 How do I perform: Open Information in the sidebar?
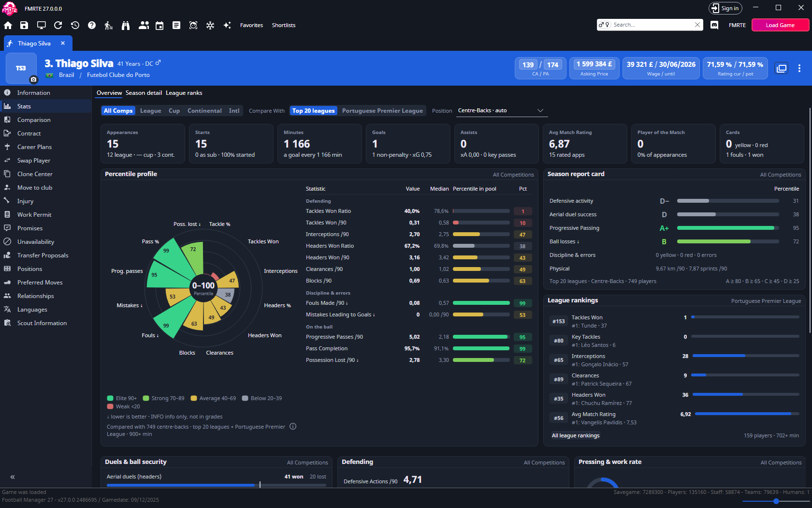pos(46,92)
